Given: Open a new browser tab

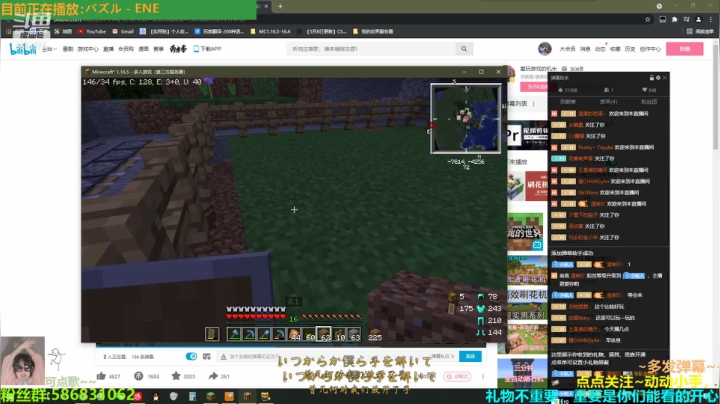Looking at the screenshot, I should [x=280, y=6].
